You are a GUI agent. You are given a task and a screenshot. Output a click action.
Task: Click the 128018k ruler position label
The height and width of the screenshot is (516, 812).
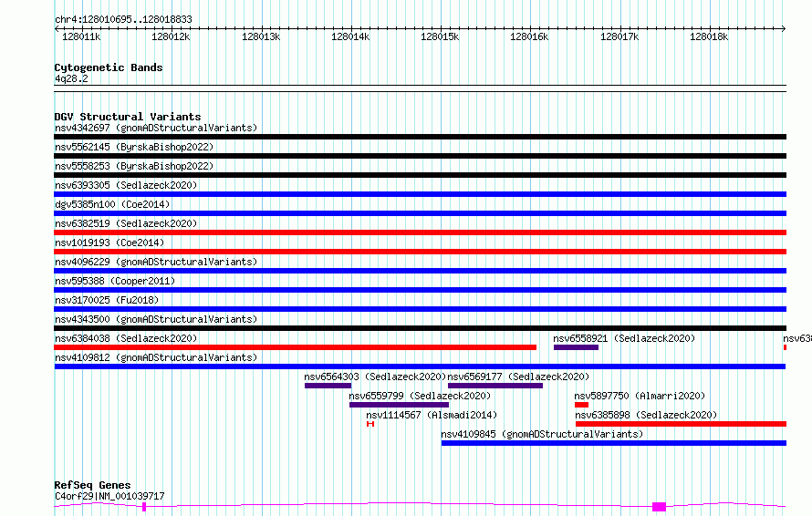[709, 36]
